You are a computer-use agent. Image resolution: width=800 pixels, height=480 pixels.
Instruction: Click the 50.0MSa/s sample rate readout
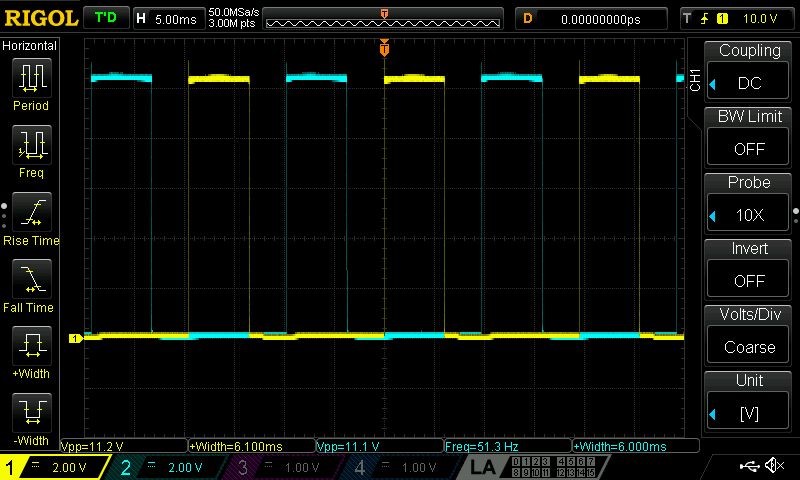(x=234, y=12)
